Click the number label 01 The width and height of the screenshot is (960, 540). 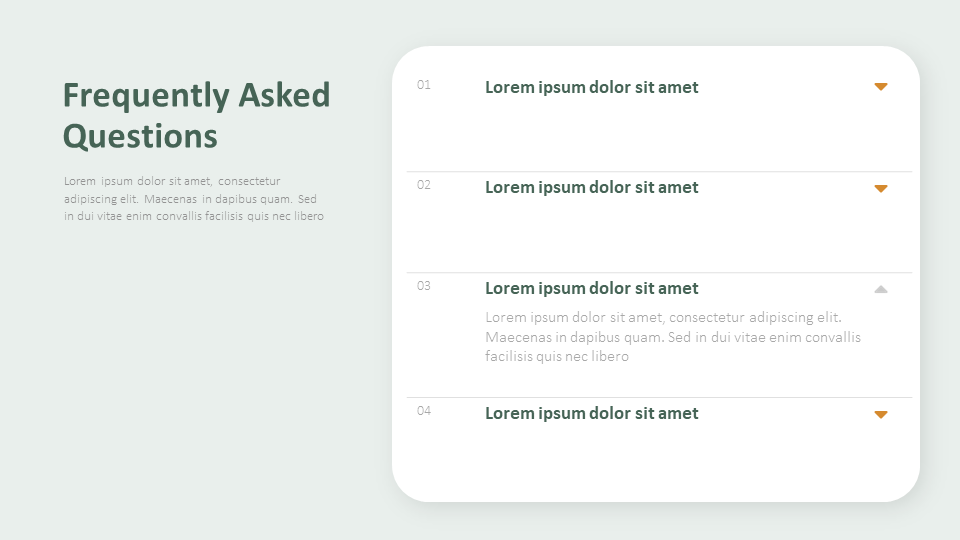424,85
